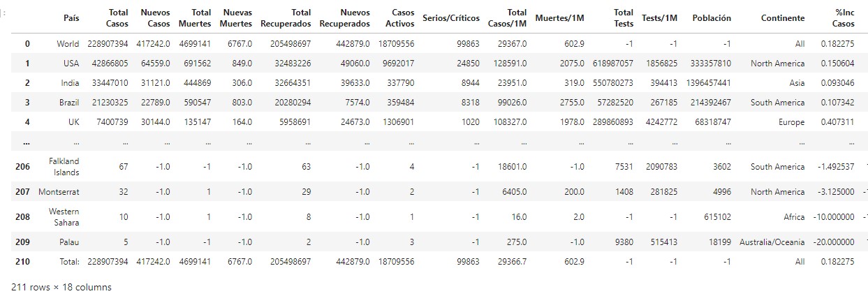Click the ellipsis truncation row index
Viewport: 868px width, 303px height.
coord(27,142)
